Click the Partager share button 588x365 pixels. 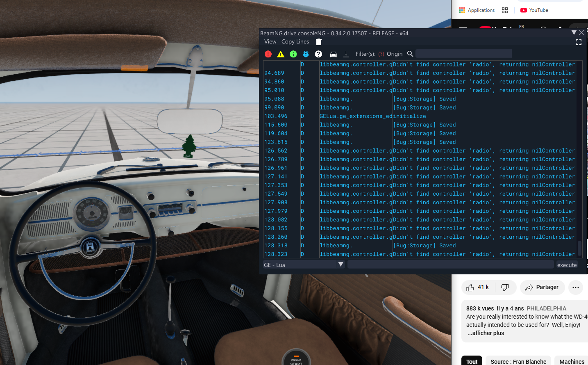point(542,287)
